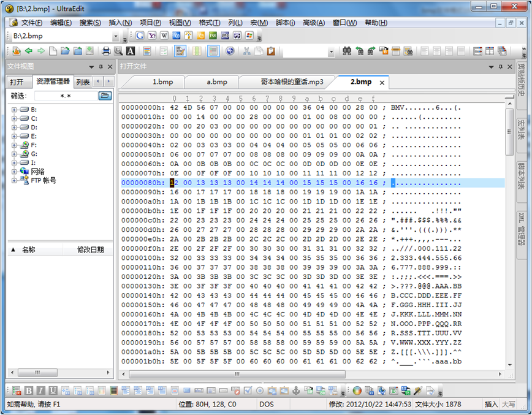Click the green forward arrow icon
Image resolution: width=532 pixels, height=415 pixels.
coord(41,51)
